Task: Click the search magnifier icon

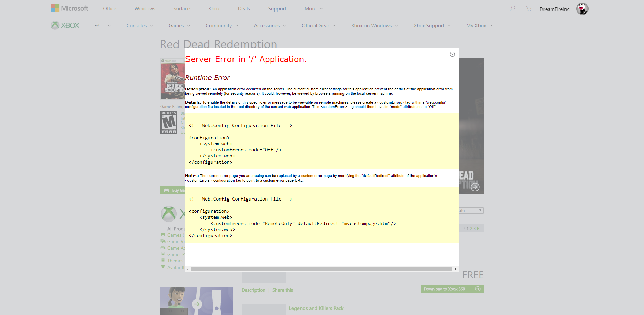Action: (x=512, y=8)
